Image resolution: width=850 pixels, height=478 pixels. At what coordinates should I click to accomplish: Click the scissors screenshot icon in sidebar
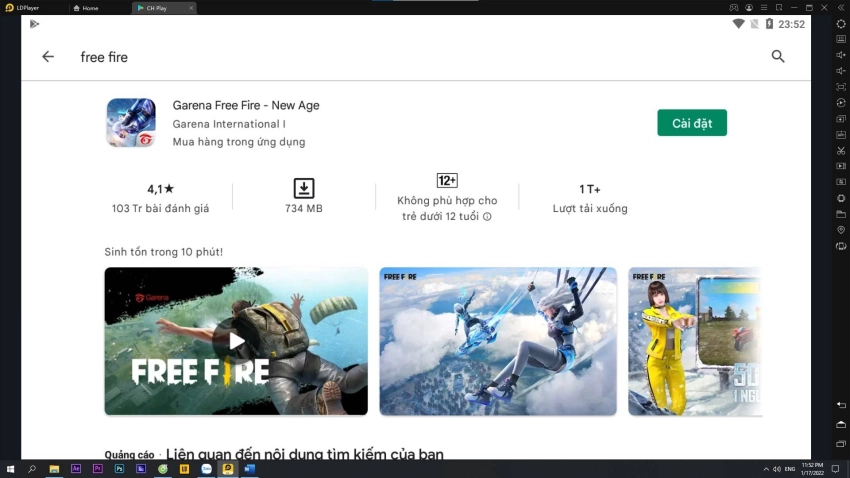coord(841,151)
